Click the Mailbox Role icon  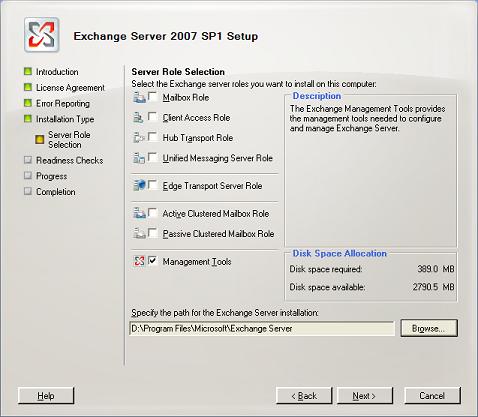(139, 97)
